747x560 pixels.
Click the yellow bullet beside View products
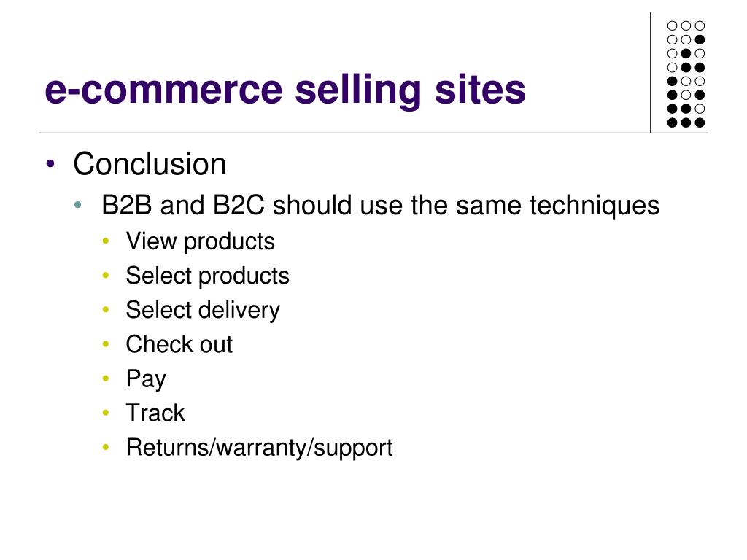click(106, 241)
